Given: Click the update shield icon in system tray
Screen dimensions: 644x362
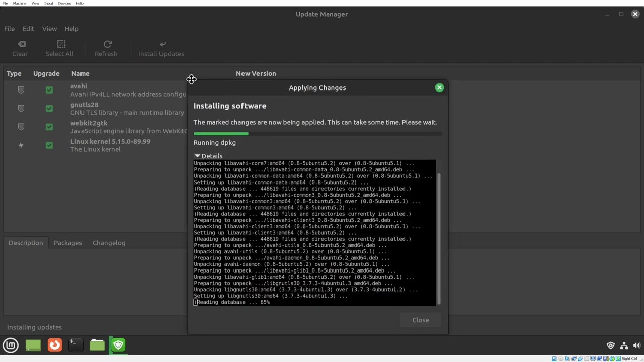Looking at the screenshot, I should coord(611,345).
